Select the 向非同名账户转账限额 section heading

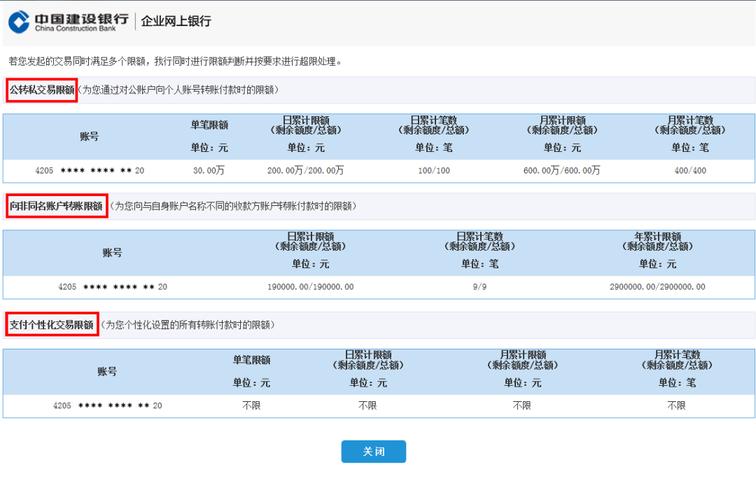tap(56, 206)
